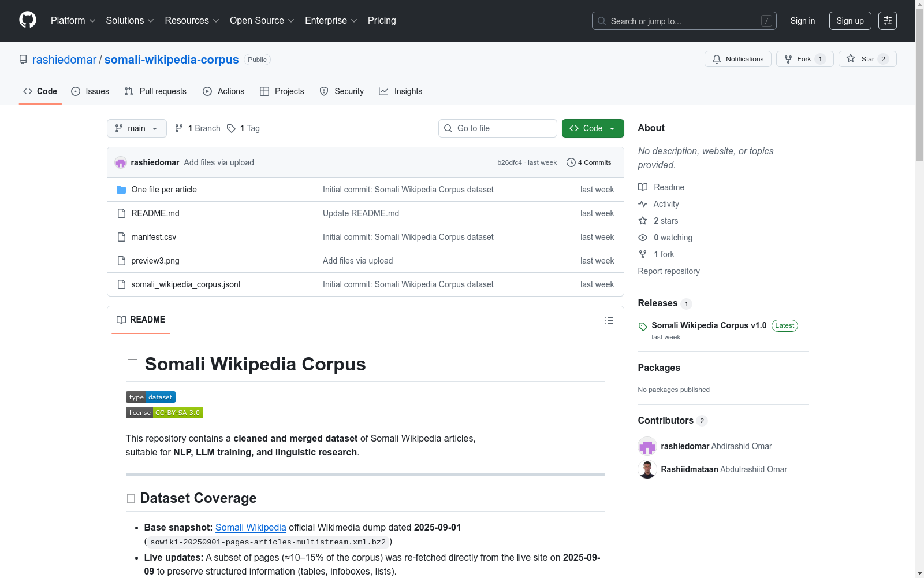Click the bell icon in Notifications
This screenshot has width=924, height=578.
(717, 59)
